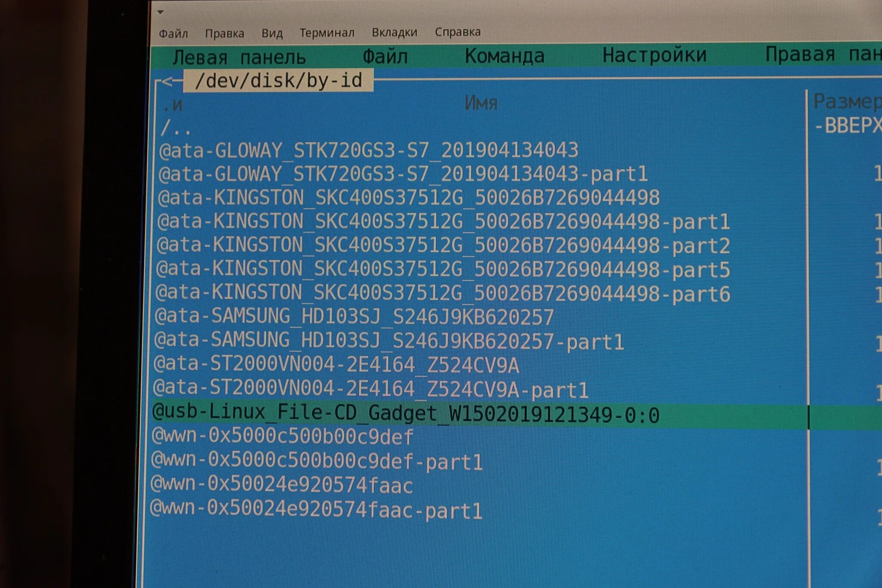Select ata-SAMSUNG_HD103SJ_S246J9KB620257 entry
The width and height of the screenshot is (882, 588).
pyautogui.click(x=354, y=317)
